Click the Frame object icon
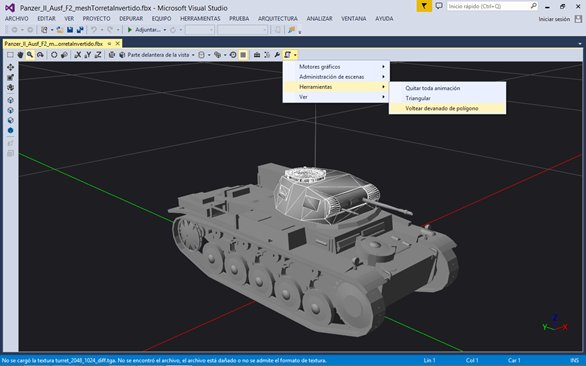The image size is (586, 366). point(112,55)
